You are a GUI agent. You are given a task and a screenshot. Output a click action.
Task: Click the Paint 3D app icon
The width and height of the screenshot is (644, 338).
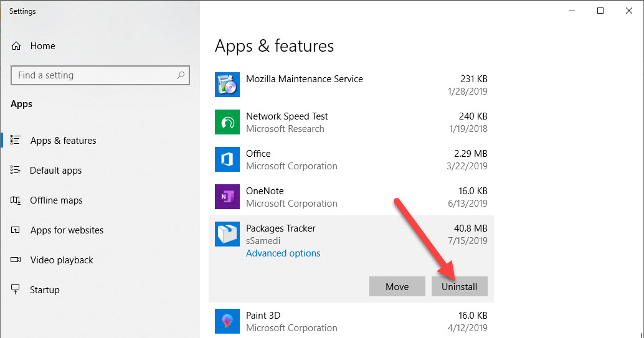227,321
